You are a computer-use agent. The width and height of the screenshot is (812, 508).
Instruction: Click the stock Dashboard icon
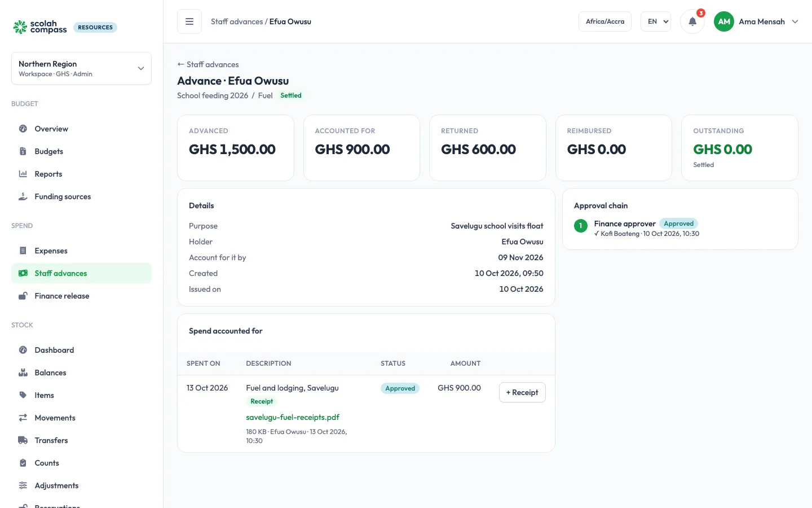click(x=23, y=350)
